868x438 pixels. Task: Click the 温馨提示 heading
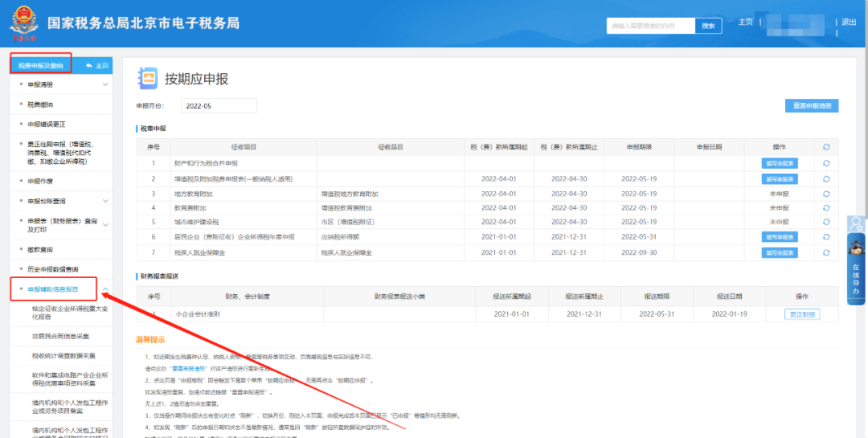coord(150,339)
